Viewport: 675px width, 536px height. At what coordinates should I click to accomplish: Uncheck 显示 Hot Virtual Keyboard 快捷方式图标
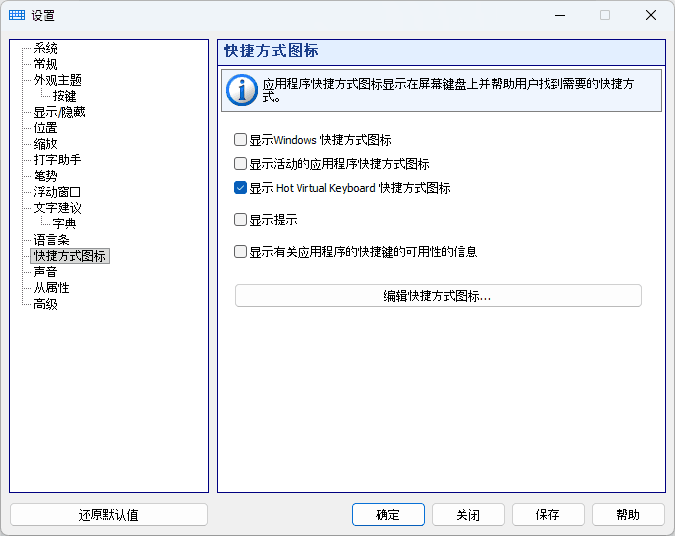click(x=240, y=188)
